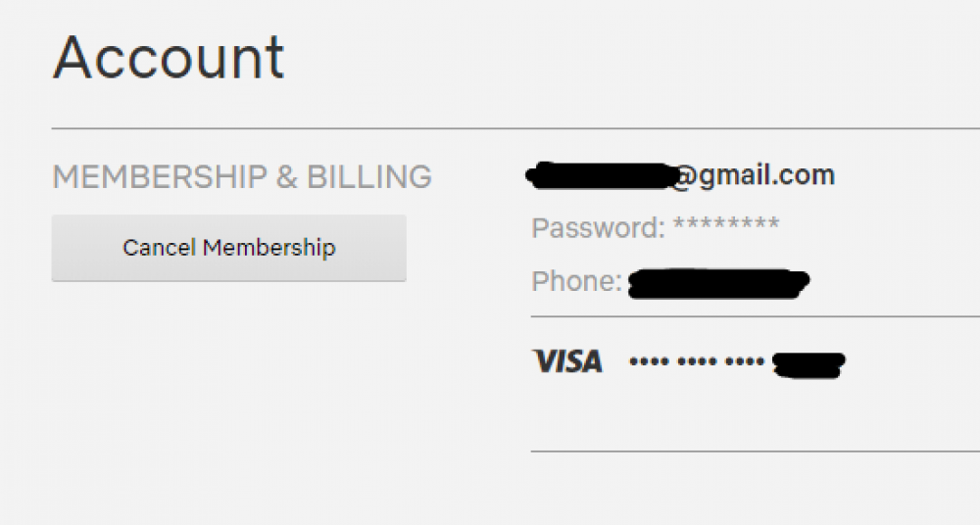Click the blacked-out email username
This screenshot has height=525, width=980.
point(598,176)
